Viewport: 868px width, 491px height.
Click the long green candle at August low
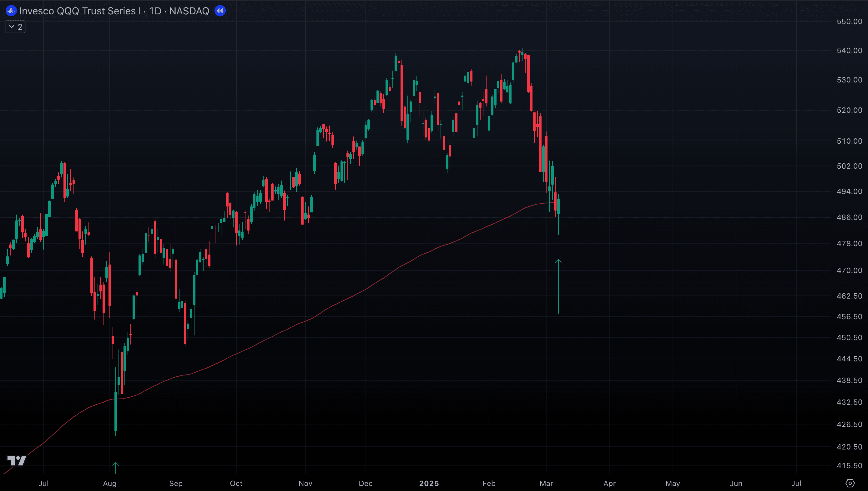[x=116, y=411]
